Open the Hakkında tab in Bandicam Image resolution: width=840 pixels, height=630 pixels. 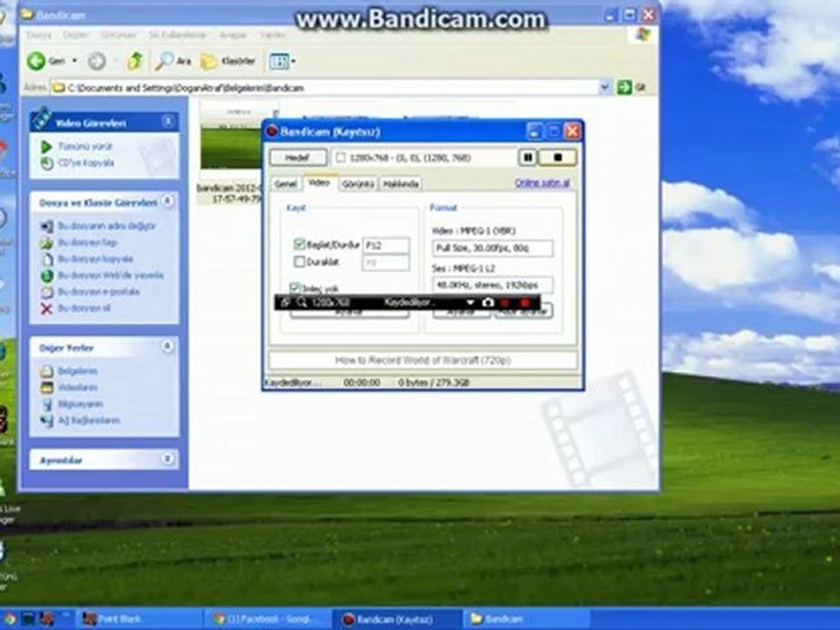click(x=401, y=184)
